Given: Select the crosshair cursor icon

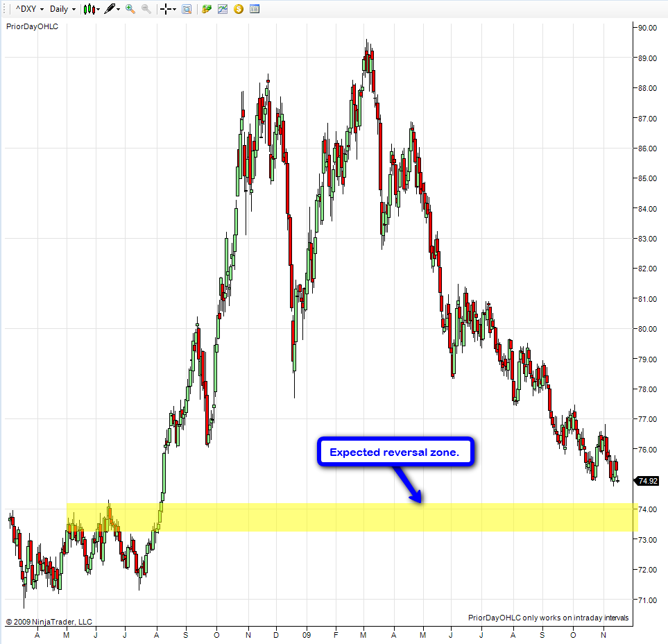Looking at the screenshot, I should [x=166, y=9].
